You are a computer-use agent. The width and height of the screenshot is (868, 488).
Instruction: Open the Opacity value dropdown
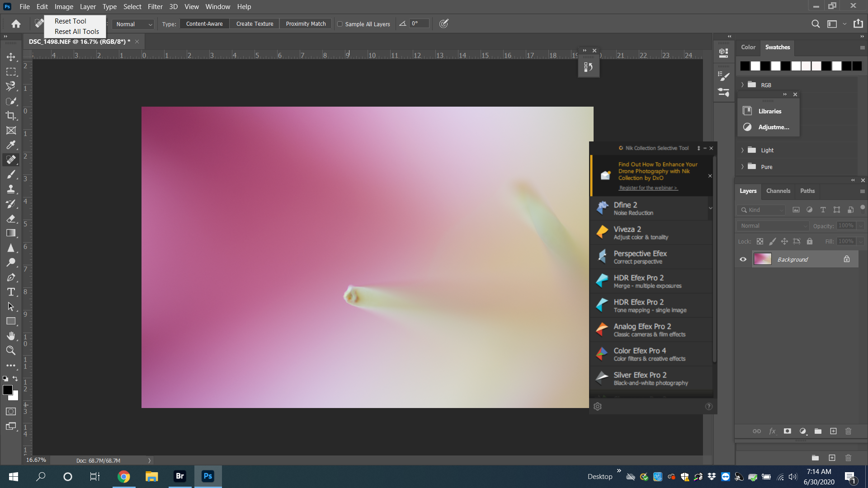click(860, 225)
